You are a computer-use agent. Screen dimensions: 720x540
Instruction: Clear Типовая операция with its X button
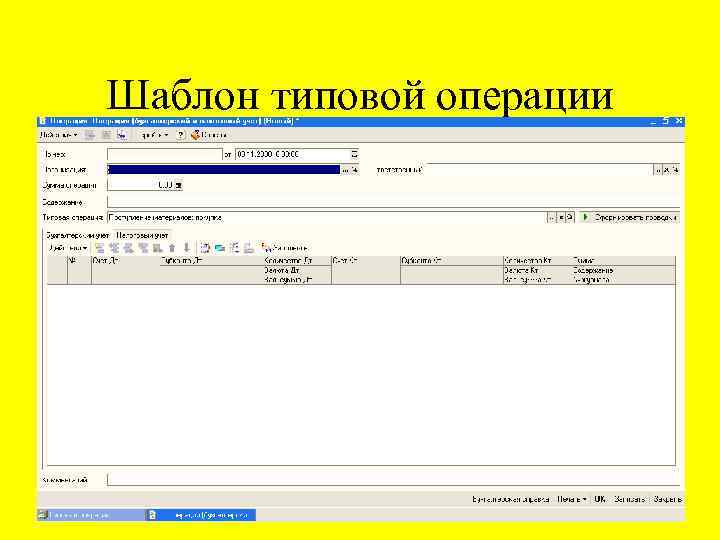coord(561,218)
